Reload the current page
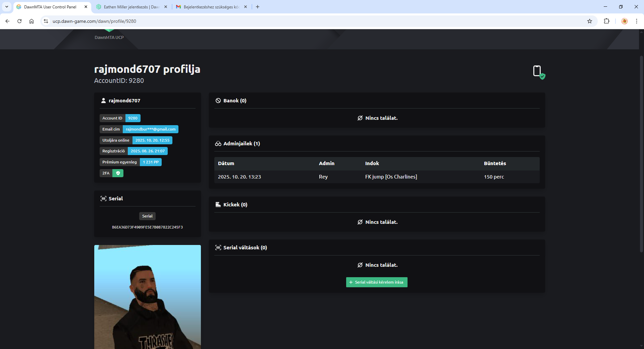 pos(19,21)
